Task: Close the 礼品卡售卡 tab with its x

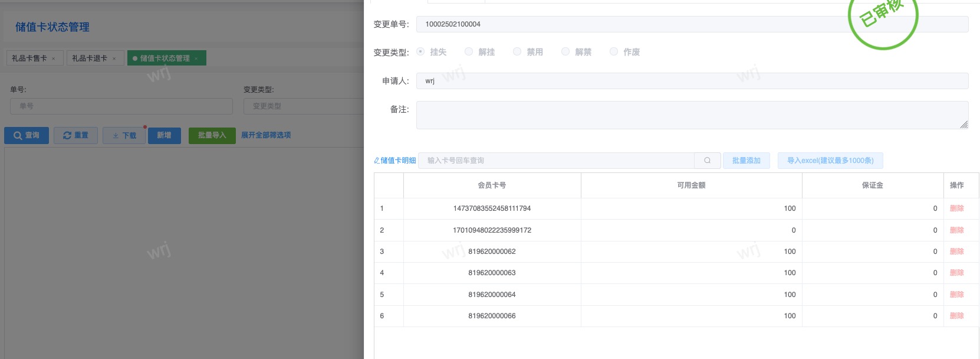Action: click(54, 58)
